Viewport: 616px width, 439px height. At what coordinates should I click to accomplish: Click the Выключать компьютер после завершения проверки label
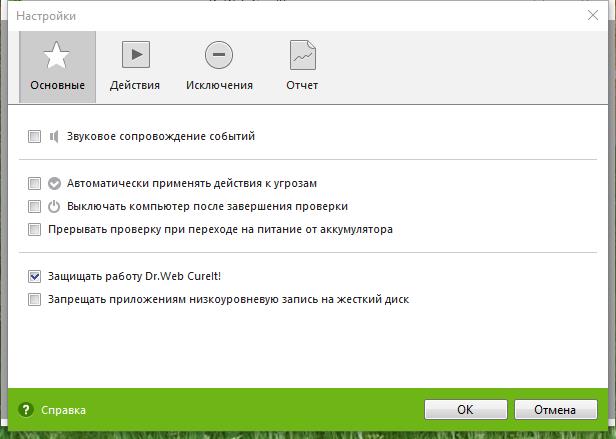tap(207, 206)
